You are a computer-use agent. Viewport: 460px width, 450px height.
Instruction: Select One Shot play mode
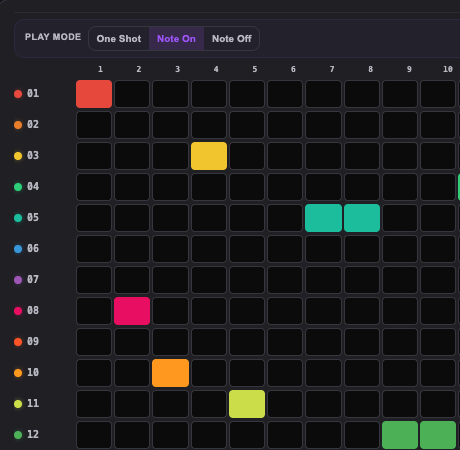119,39
